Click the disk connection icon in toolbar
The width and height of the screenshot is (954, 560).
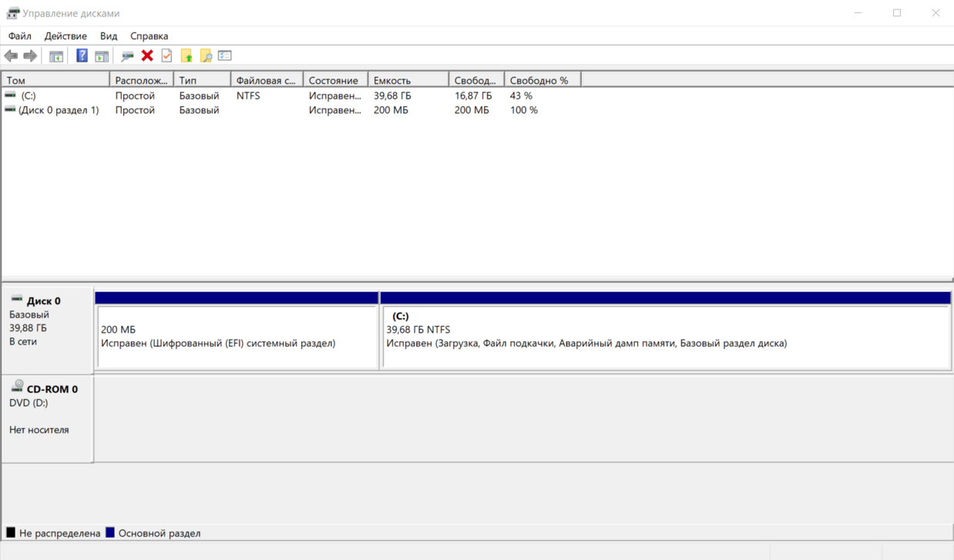pyautogui.click(x=127, y=55)
